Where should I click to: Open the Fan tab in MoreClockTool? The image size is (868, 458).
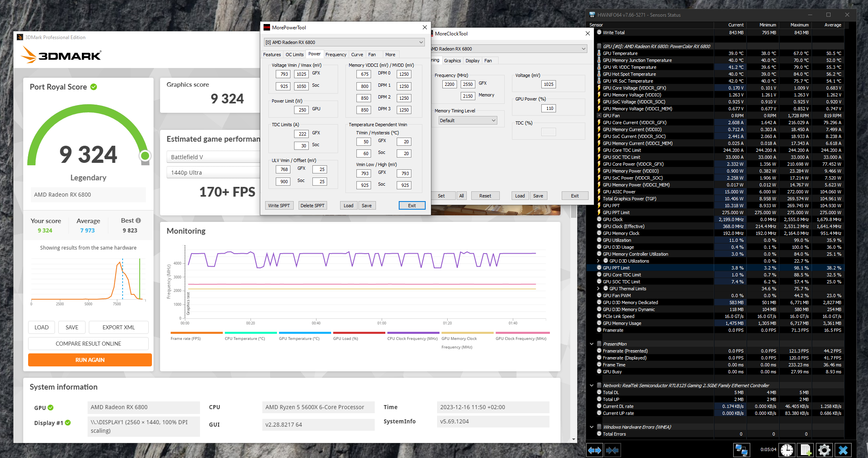coord(488,61)
